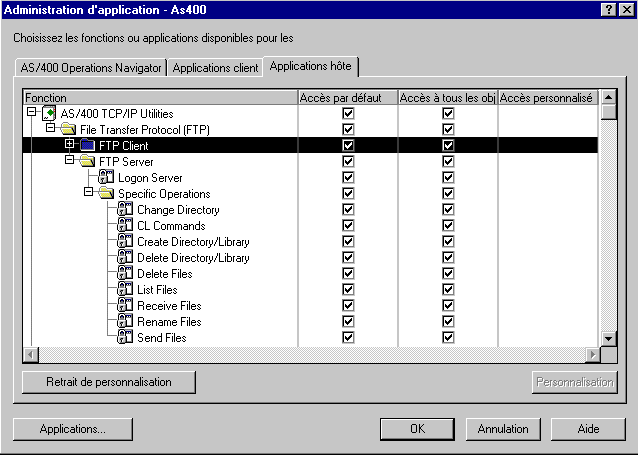Select the Create Directory/Library row label
This screenshot has height=456, width=638.
point(193,242)
